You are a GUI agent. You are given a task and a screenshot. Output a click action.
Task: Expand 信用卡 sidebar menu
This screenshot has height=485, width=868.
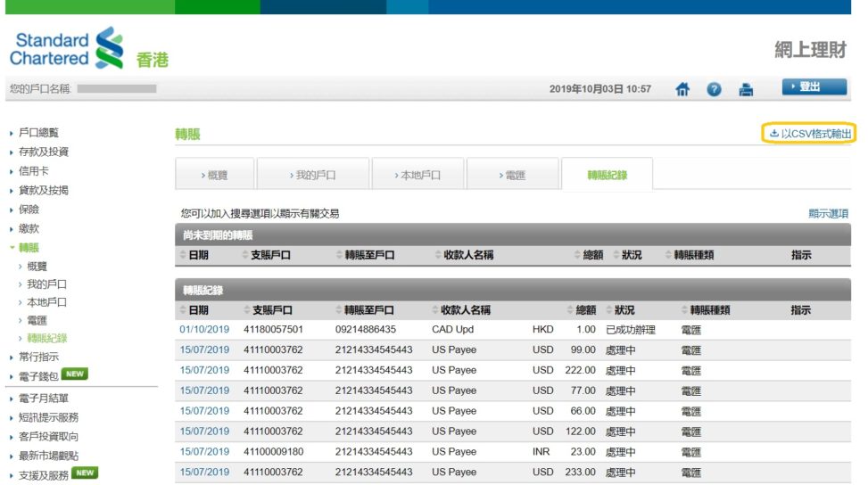click(34, 170)
